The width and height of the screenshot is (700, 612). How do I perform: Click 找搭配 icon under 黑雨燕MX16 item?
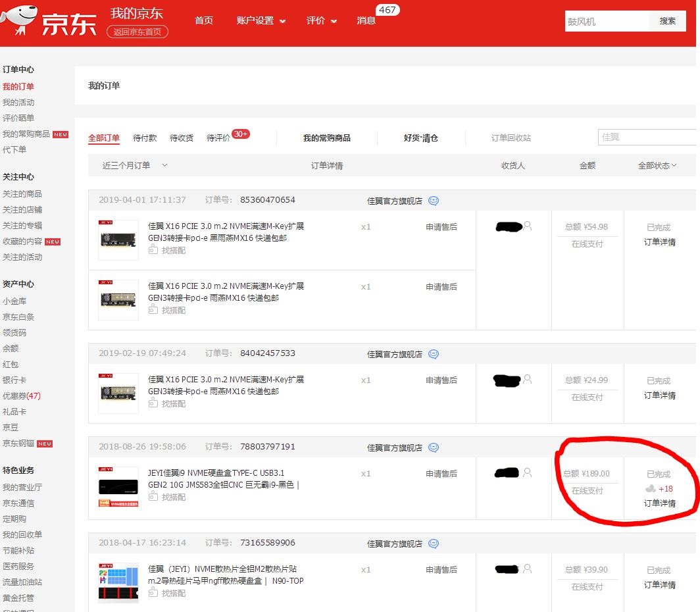pos(153,249)
